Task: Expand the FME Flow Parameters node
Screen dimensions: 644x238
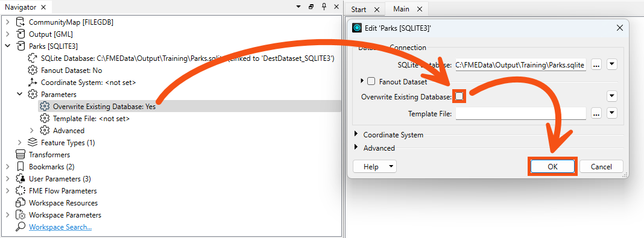Action: click(8, 191)
